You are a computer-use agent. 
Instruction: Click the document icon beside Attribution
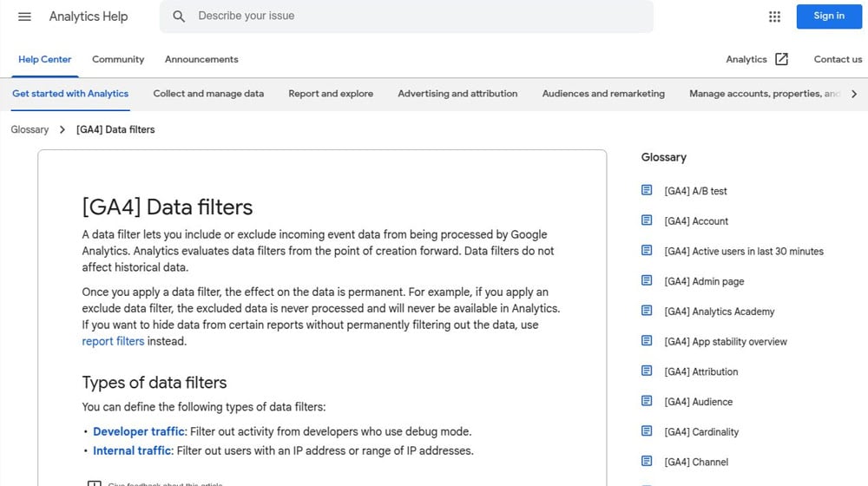647,371
